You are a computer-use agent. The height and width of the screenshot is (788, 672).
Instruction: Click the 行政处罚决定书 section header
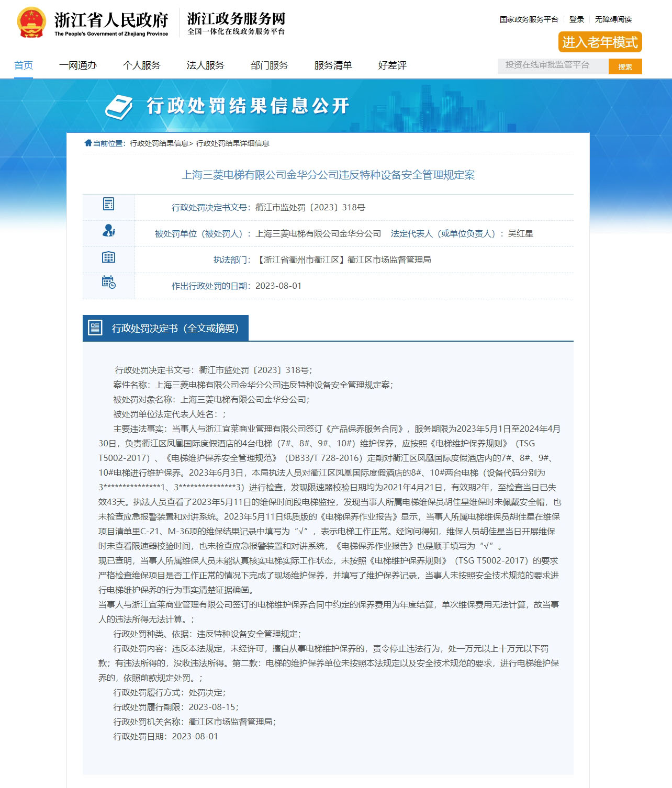165,328
